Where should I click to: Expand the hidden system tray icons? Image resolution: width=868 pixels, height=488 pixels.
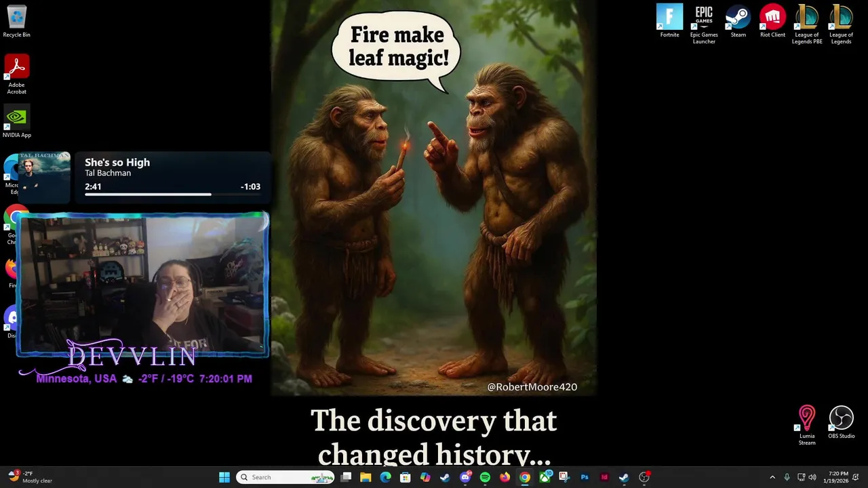(772, 477)
